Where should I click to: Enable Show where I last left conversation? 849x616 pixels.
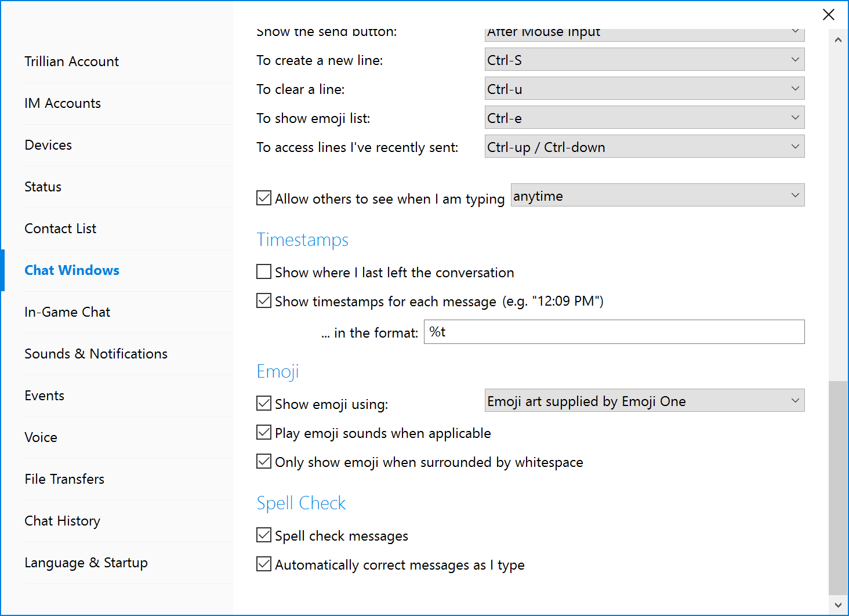(x=264, y=271)
